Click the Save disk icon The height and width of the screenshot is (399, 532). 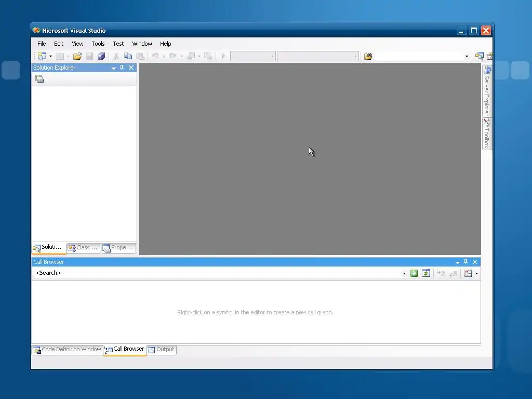[x=89, y=56]
